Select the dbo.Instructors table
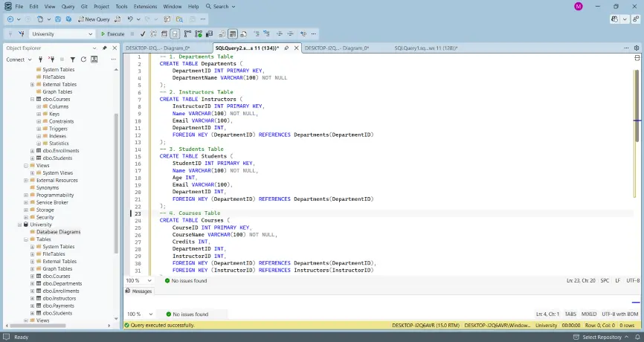 (x=59, y=298)
